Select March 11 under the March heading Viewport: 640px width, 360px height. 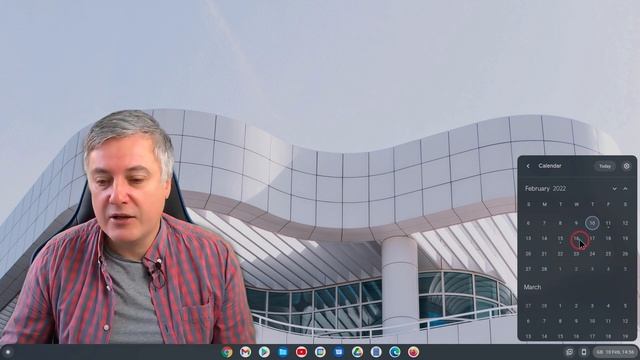pos(608,322)
